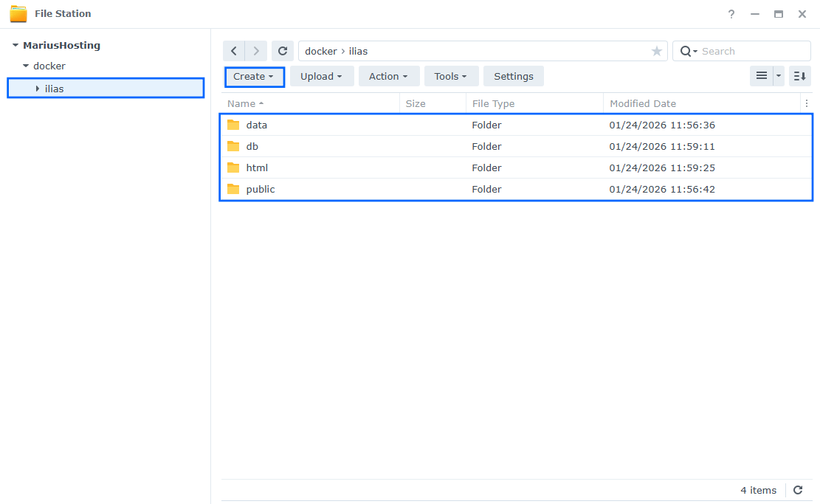Navigate to docker via the breadcrumb
The height and width of the screenshot is (504, 820).
(x=320, y=50)
